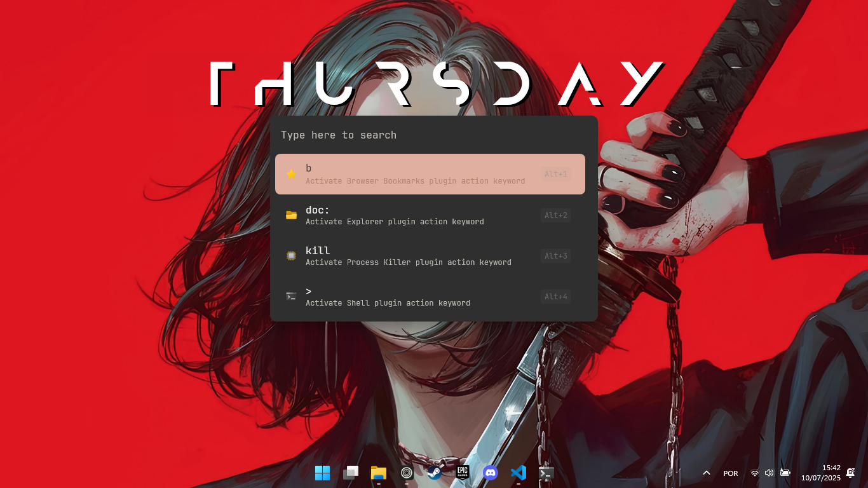Viewport: 868px width, 488px height.
Task: Open Wi-Fi network settings in tray
Action: (x=755, y=473)
